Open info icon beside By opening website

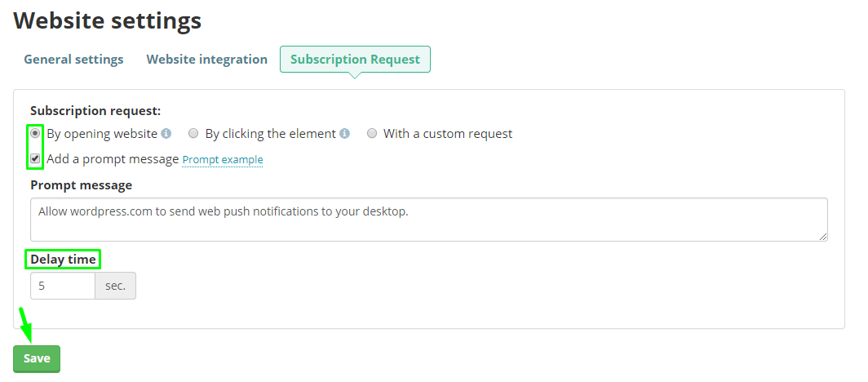click(x=166, y=133)
